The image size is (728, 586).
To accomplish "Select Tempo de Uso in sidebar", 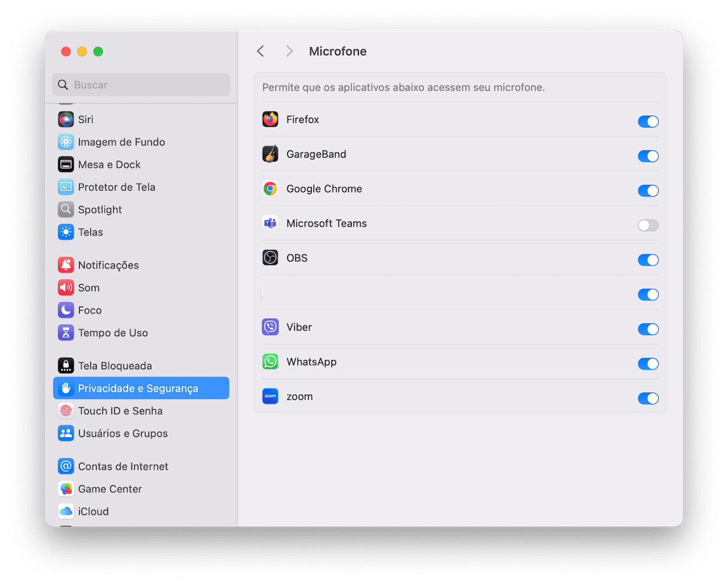I will (113, 333).
